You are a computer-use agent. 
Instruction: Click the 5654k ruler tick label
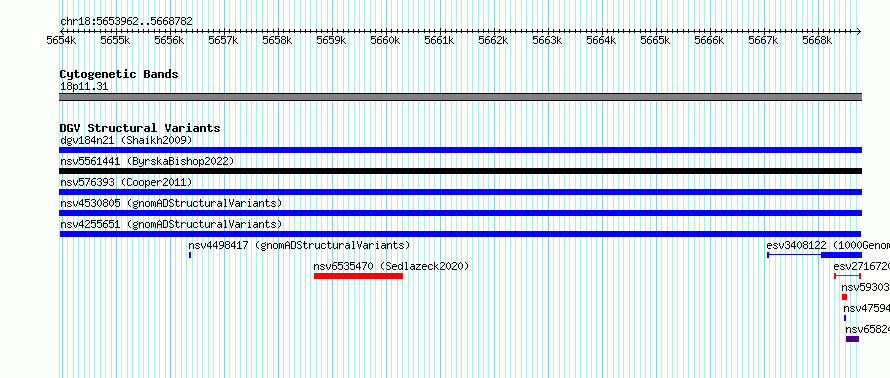61,41
